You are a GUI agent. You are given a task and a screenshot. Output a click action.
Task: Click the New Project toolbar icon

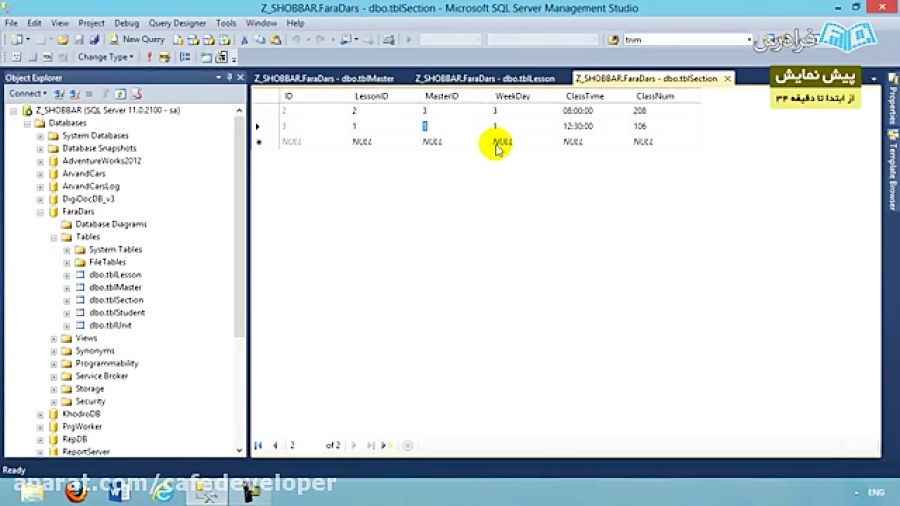[17, 40]
